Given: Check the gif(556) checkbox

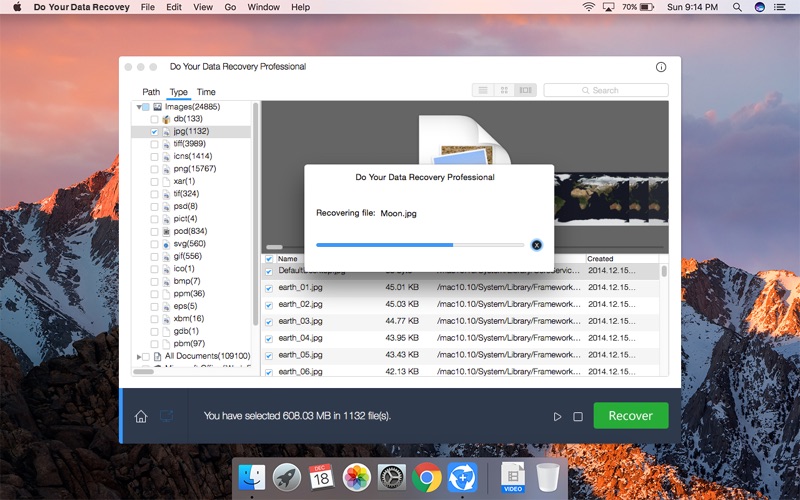Looking at the screenshot, I should coord(154,257).
